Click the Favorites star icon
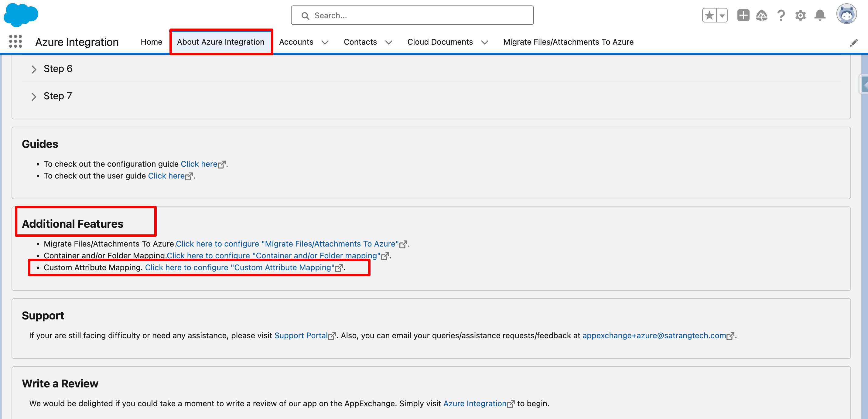The height and width of the screenshot is (419, 868). 709,15
